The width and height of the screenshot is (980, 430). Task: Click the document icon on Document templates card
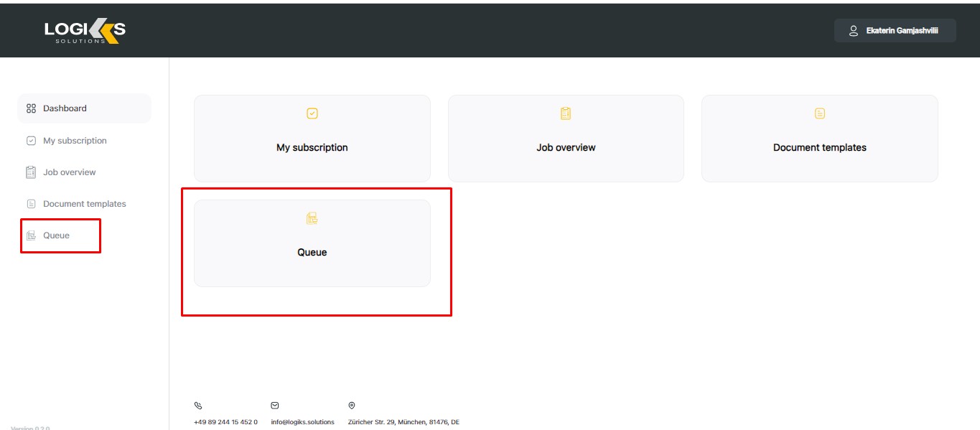click(820, 113)
